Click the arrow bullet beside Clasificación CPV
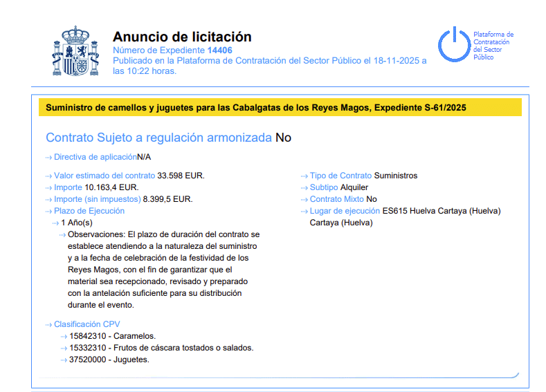 [x=49, y=324]
